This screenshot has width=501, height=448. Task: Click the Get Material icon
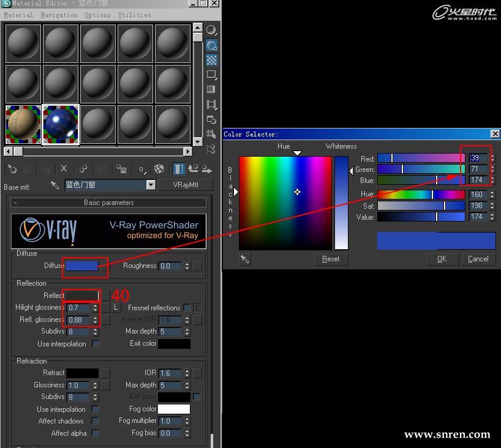point(12,169)
